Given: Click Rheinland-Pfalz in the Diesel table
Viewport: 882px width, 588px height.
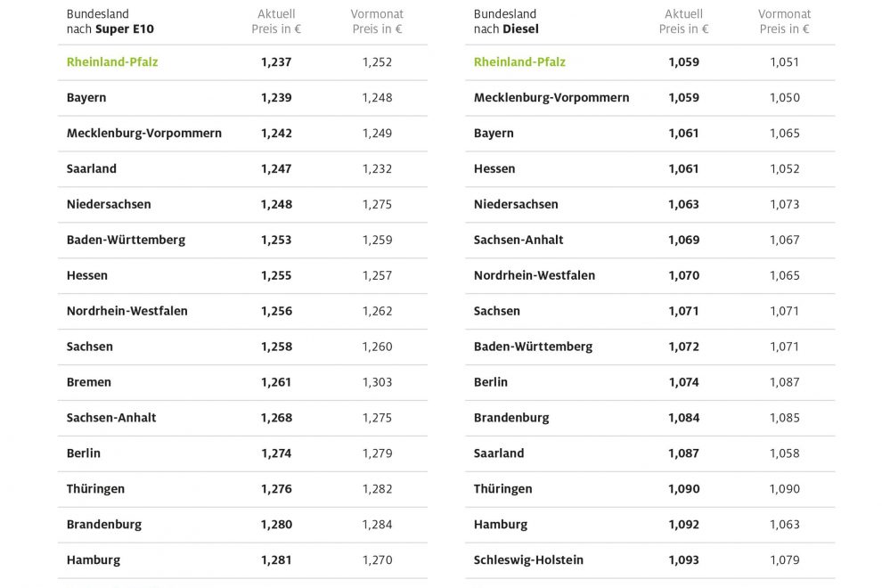Looking at the screenshot, I should 519,62.
